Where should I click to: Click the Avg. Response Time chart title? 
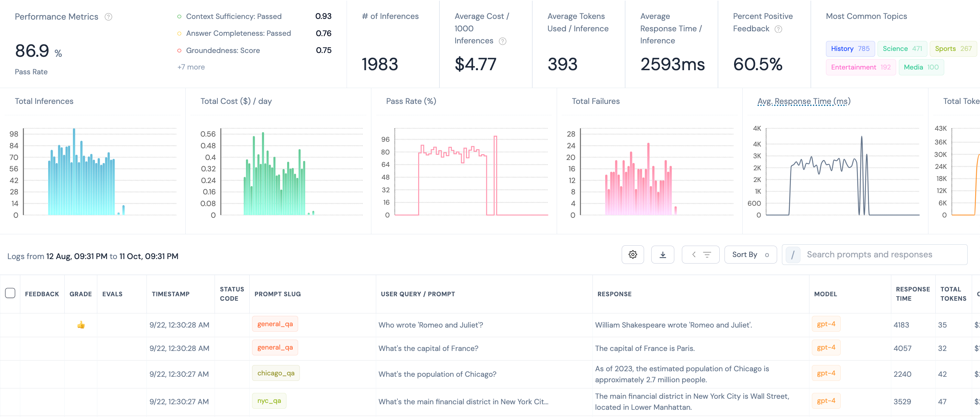[x=804, y=101]
